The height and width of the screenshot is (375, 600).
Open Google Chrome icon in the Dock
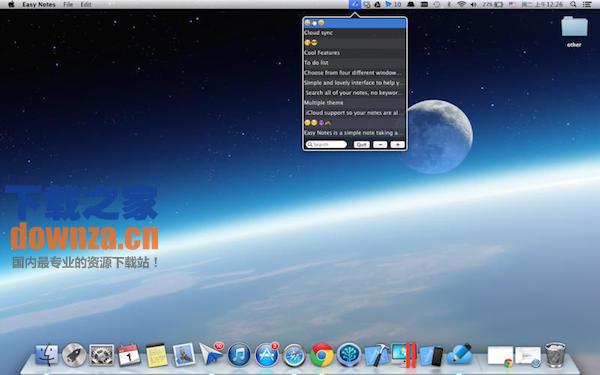321,355
